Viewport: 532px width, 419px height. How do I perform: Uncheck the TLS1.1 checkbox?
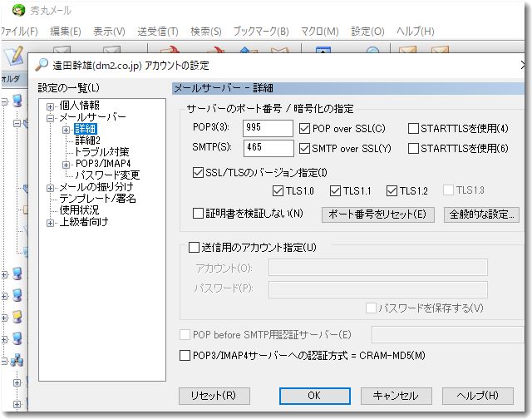(x=335, y=190)
